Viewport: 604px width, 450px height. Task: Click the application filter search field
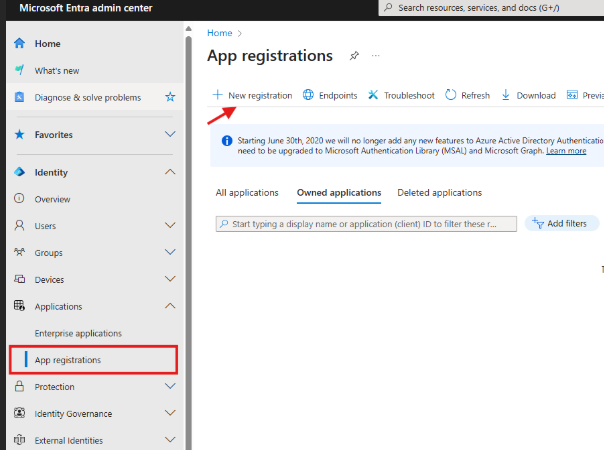(366, 224)
